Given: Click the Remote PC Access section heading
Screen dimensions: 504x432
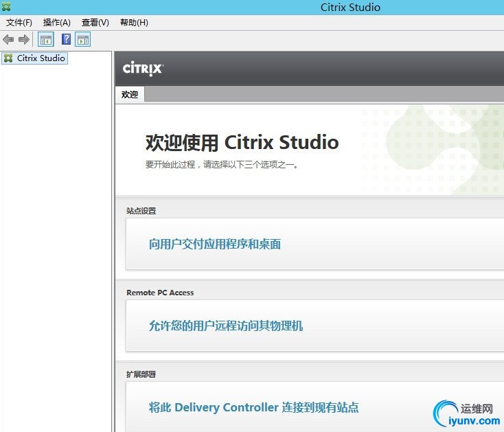Looking at the screenshot, I should click(160, 293).
